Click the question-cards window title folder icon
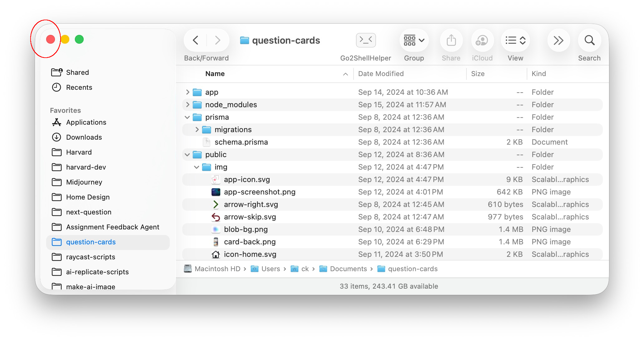The image size is (644, 341). (245, 40)
